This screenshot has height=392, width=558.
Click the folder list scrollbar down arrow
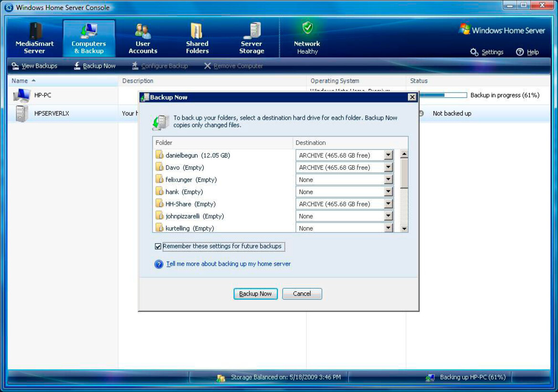(404, 228)
